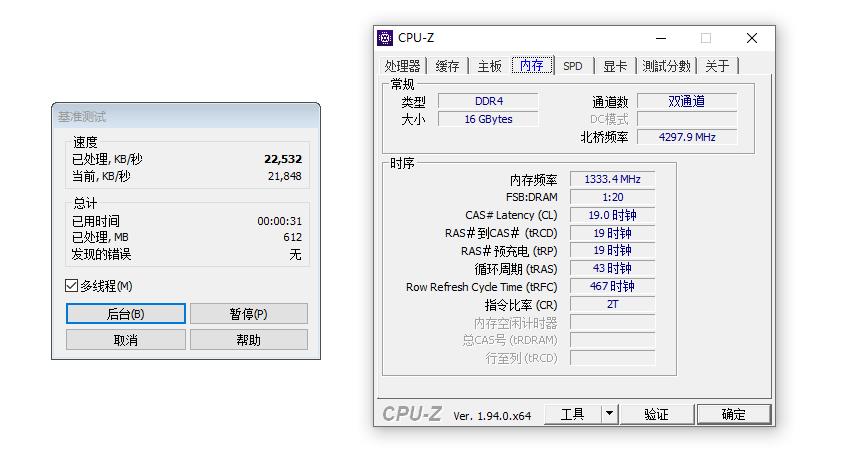Click the 发现的错误 label
The width and height of the screenshot is (852, 454).
102,254
